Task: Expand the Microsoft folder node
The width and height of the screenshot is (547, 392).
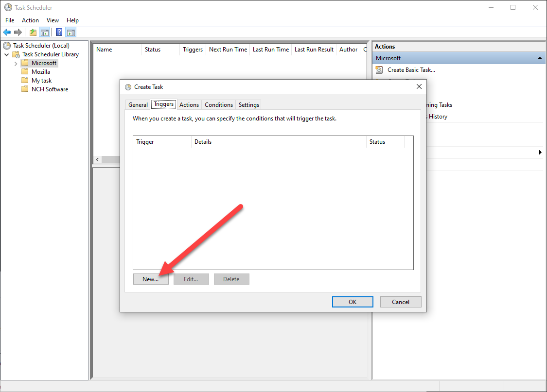Action: (x=16, y=64)
